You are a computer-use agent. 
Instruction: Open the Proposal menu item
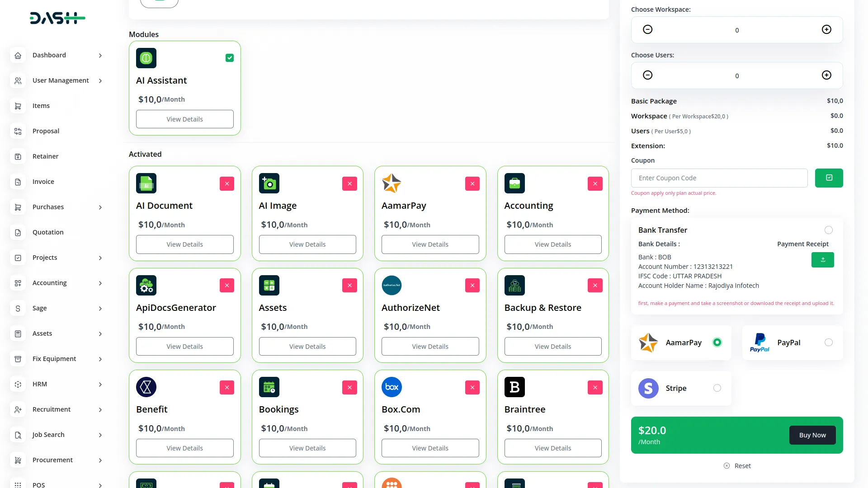[46, 131]
